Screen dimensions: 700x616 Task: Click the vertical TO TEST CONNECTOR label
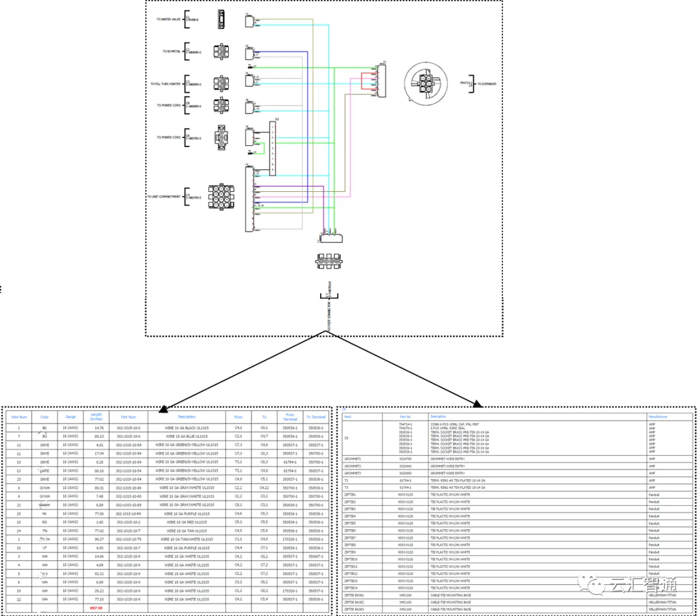(329, 316)
